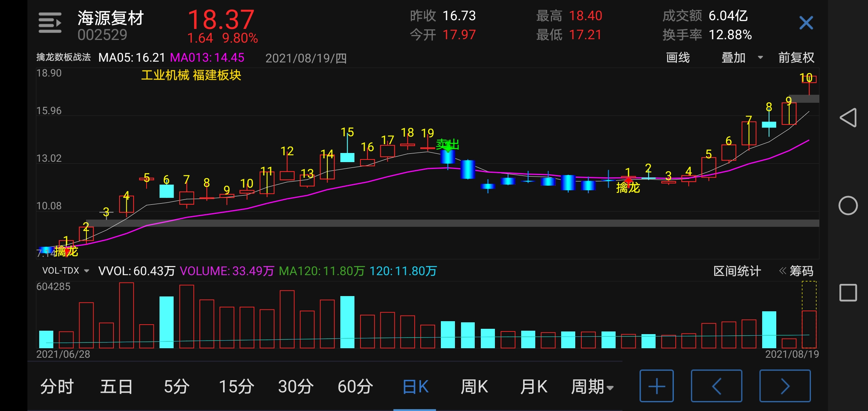Go to next candle with right arrow

tap(785, 386)
